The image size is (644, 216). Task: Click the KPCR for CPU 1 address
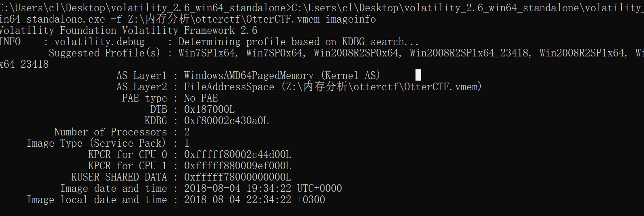pos(237,166)
